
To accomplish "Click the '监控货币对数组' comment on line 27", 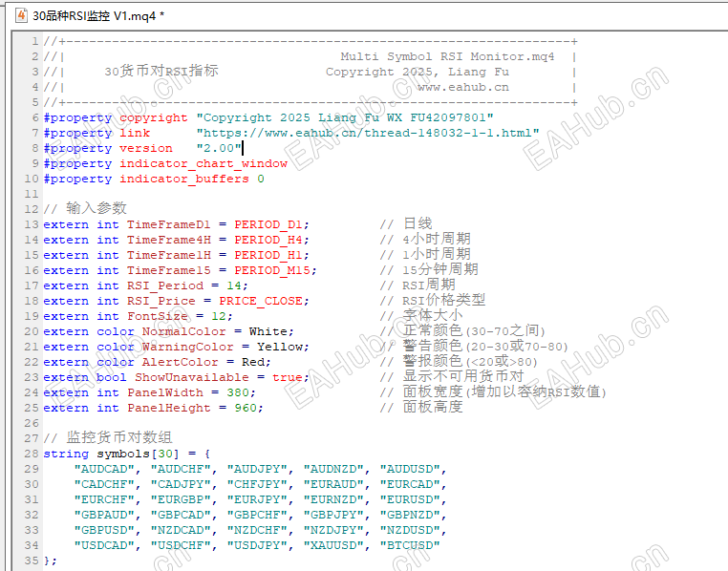I will pyautogui.click(x=119, y=437).
